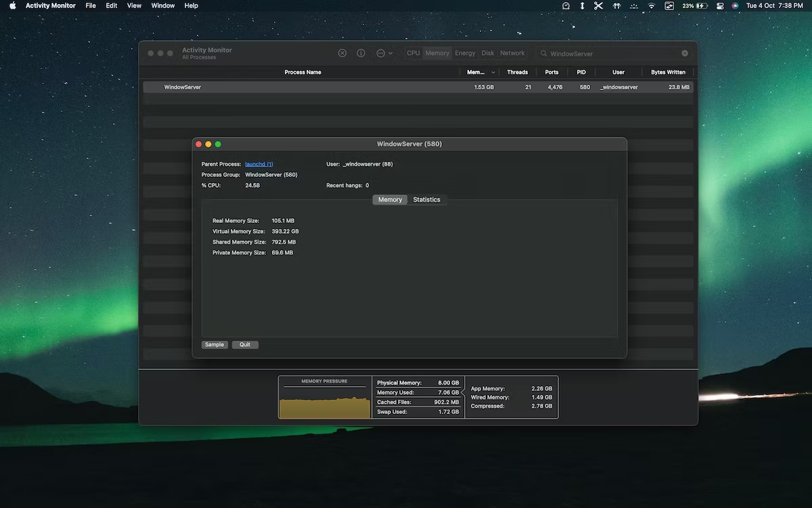
Task: Open the process Info icon in toolbar
Action: 361,53
